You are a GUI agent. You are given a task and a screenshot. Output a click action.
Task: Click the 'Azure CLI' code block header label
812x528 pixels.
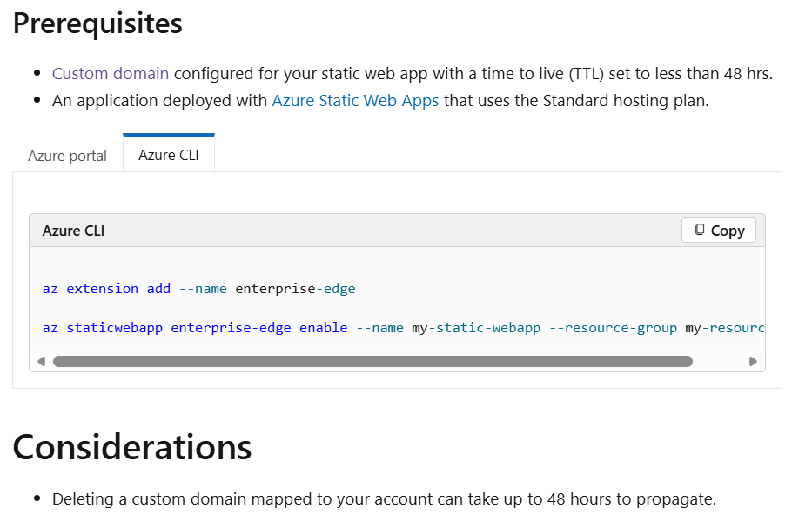click(73, 231)
